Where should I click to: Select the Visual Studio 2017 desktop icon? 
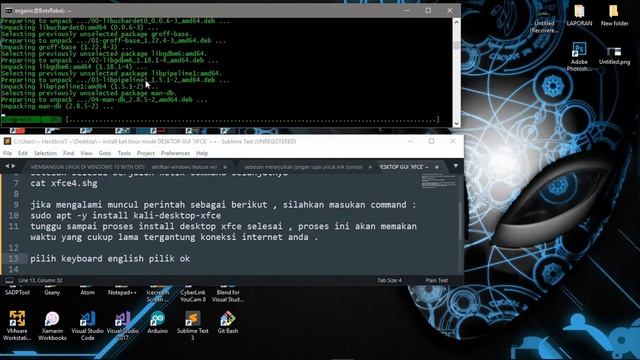pyautogui.click(x=122, y=325)
